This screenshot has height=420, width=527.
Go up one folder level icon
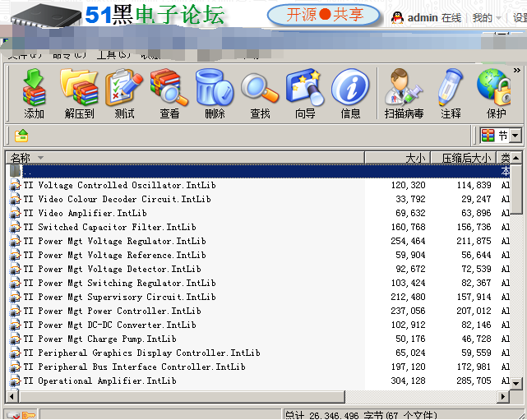pos(21,136)
